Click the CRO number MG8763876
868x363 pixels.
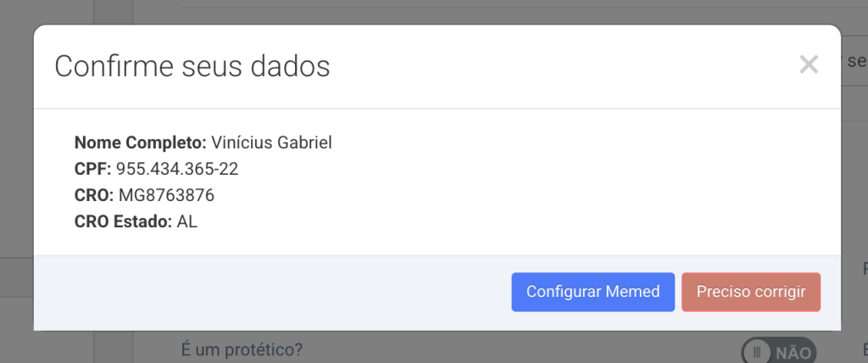coord(166,195)
